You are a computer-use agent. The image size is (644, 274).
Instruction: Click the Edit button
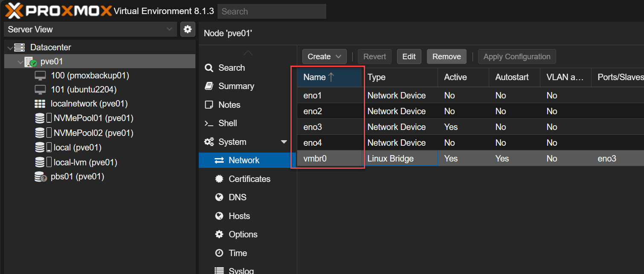[409, 57]
